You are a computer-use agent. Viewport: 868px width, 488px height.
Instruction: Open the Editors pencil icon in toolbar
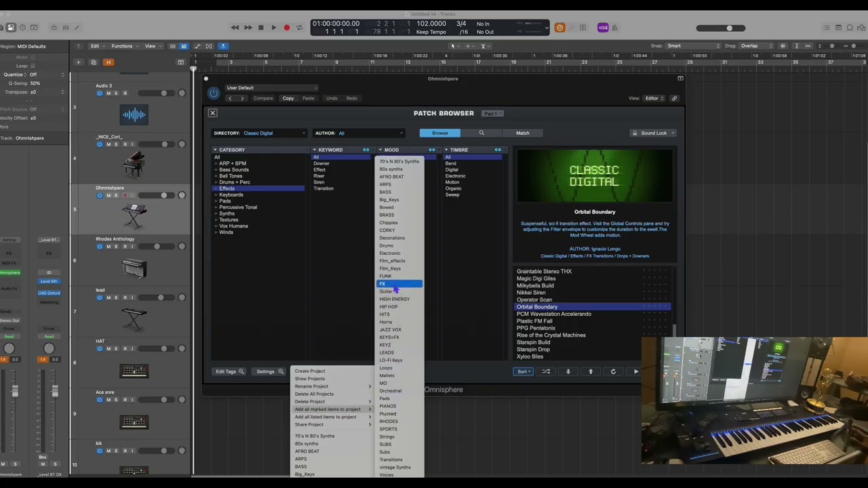pyautogui.click(x=78, y=28)
